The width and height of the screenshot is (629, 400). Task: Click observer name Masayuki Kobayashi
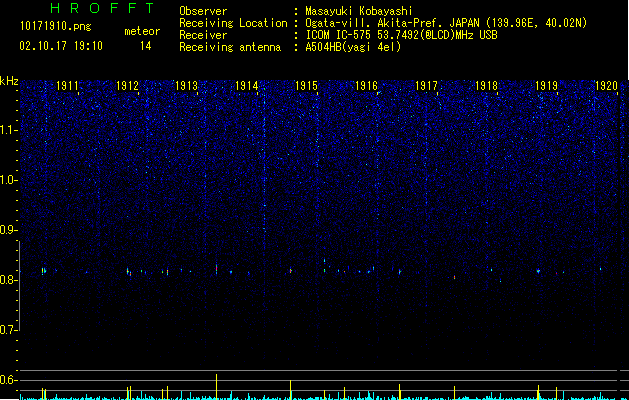click(359, 11)
